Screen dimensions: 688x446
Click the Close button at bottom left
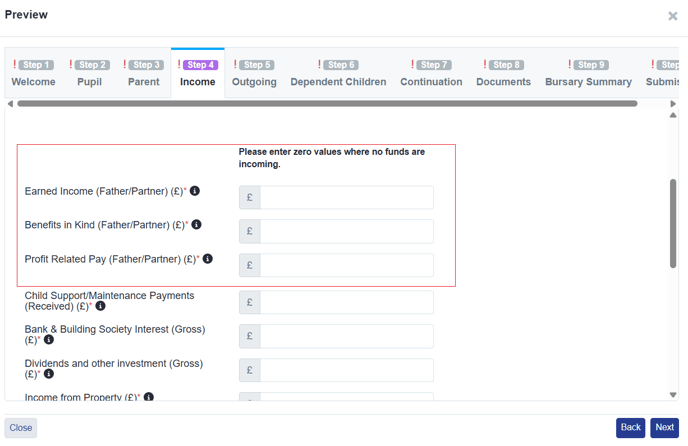pos(21,428)
